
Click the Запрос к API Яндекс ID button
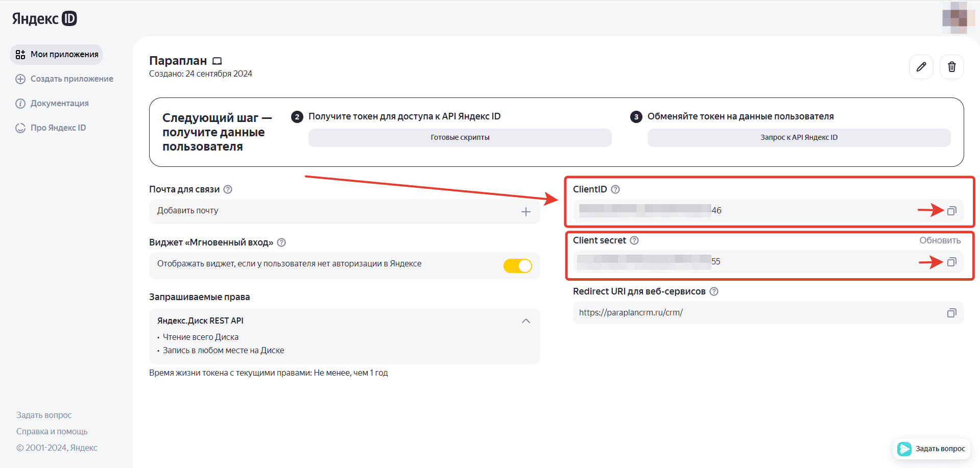point(798,138)
